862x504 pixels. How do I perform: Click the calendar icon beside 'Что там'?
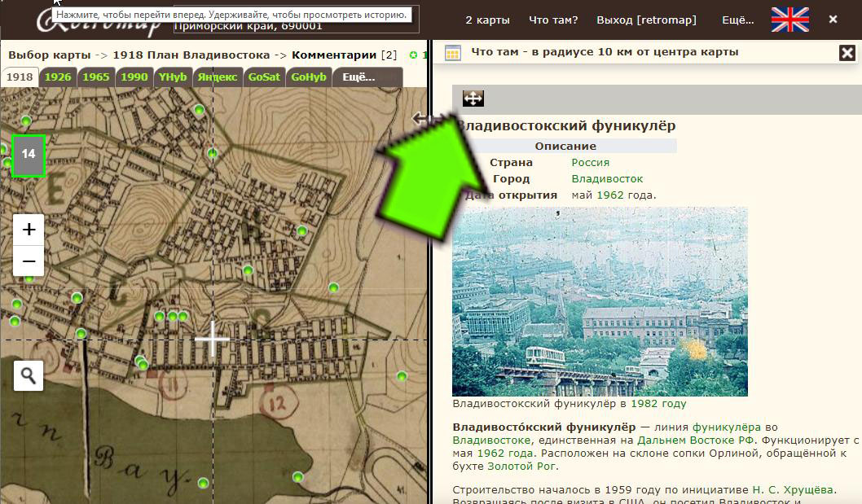coord(453,53)
